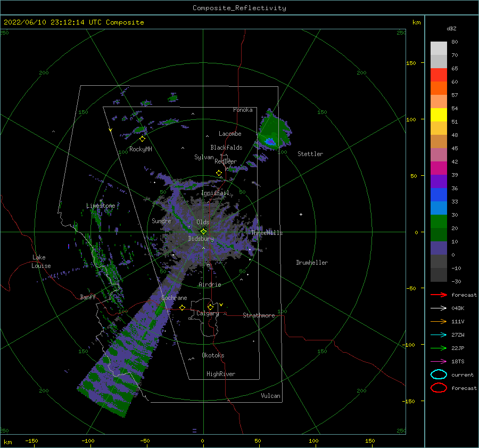Click the yellow 51-54 dBZ swatch

point(439,115)
